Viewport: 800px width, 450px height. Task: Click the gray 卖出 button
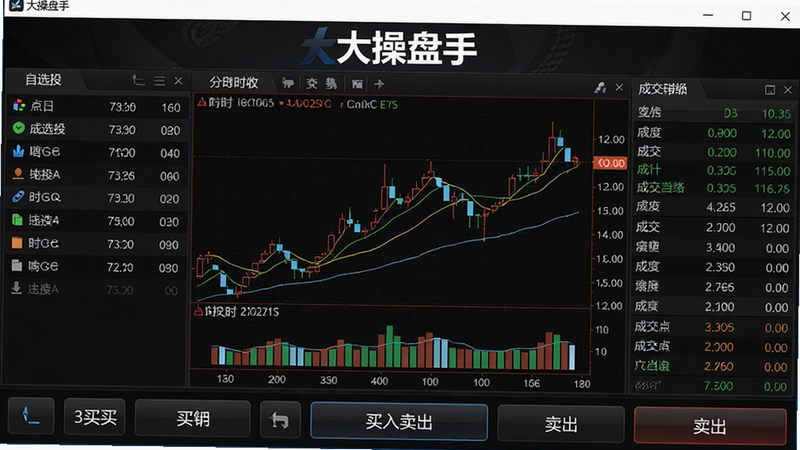click(561, 424)
